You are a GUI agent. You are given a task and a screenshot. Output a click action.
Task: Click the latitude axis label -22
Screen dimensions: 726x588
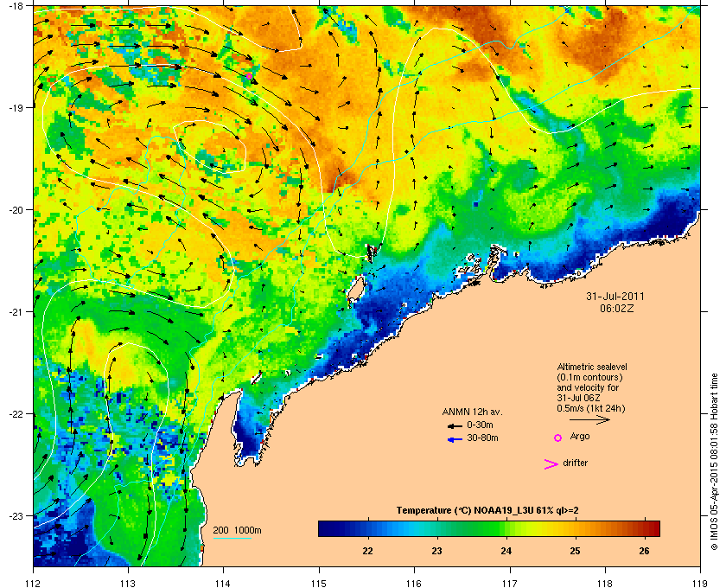(16, 414)
